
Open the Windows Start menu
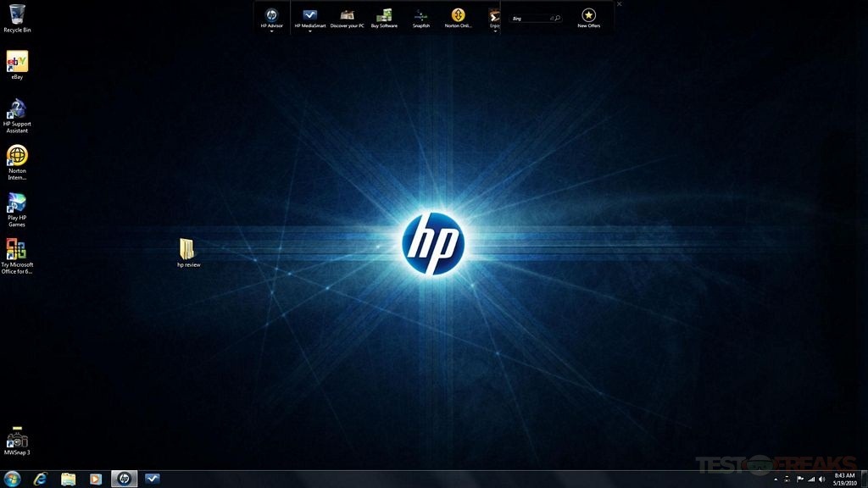pyautogui.click(x=12, y=479)
